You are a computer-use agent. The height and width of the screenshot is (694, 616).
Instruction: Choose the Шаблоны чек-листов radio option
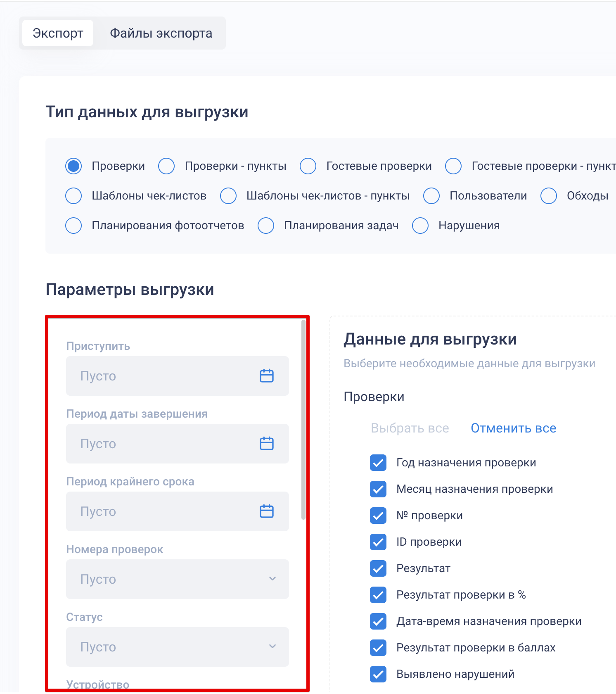pyautogui.click(x=73, y=196)
